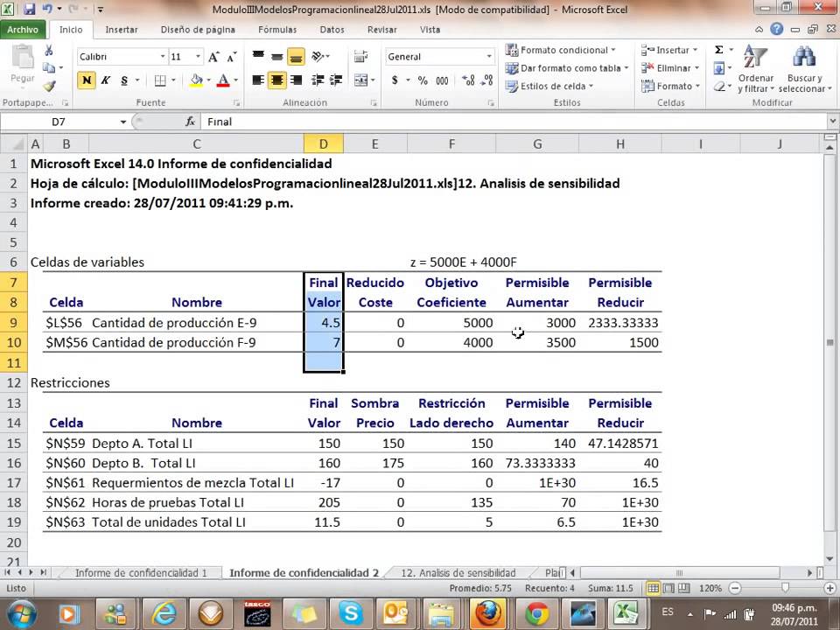Click the Clear eraser icon
Screen dimensions: 840x630
tap(719, 87)
